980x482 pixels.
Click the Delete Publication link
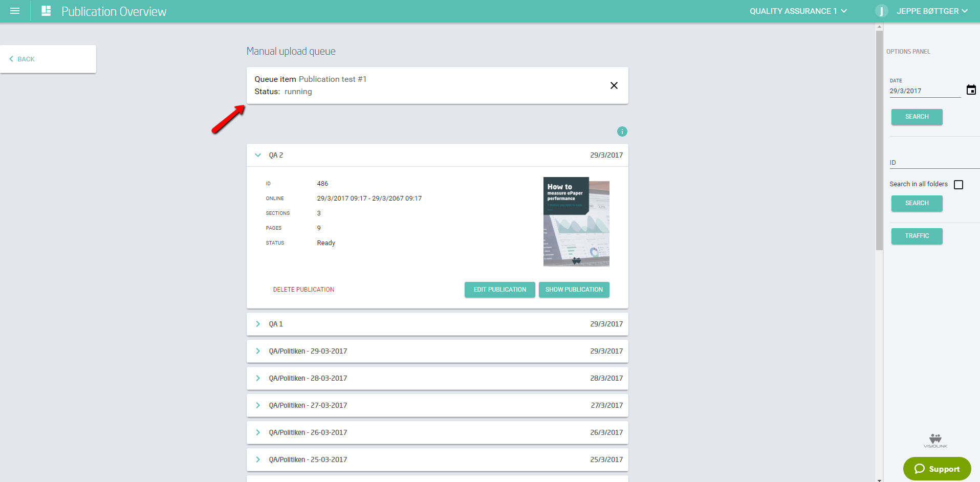point(303,290)
